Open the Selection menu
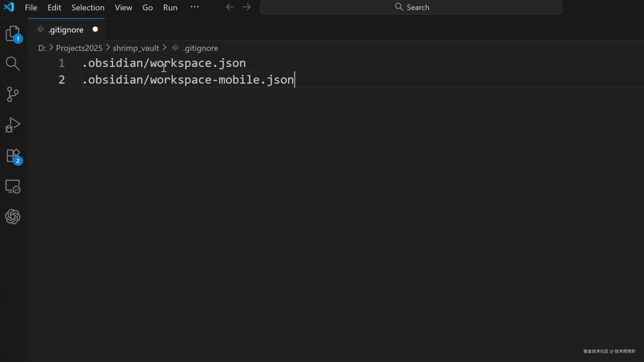 point(88,8)
